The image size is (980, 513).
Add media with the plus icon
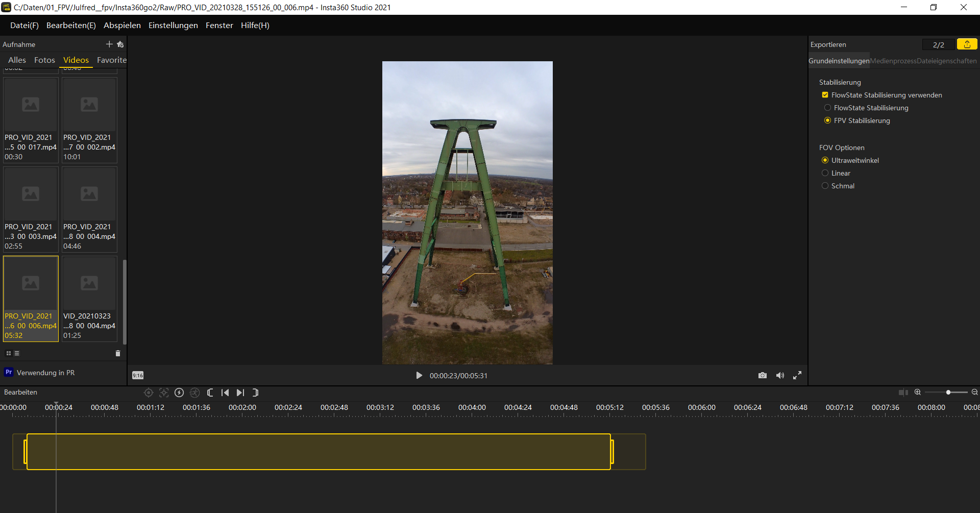pyautogui.click(x=109, y=44)
